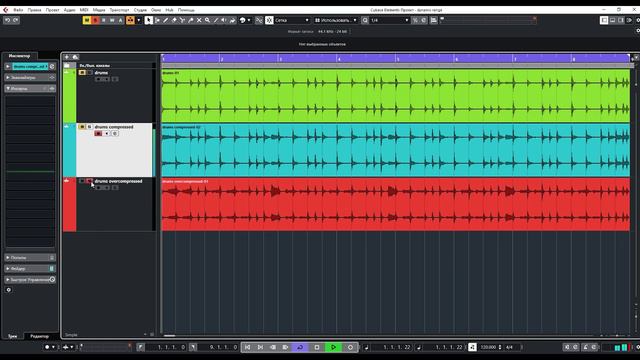Click the Undo arrow in toolbar
This screenshot has width=640, height=360.
[x=7, y=20]
